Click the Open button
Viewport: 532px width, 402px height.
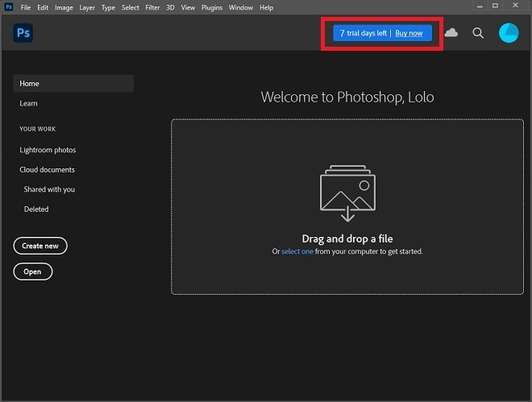[32, 271]
